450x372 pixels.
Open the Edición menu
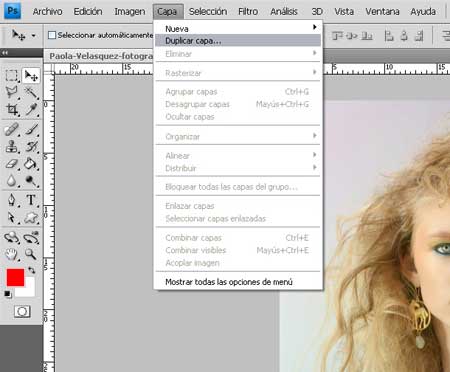(x=88, y=11)
